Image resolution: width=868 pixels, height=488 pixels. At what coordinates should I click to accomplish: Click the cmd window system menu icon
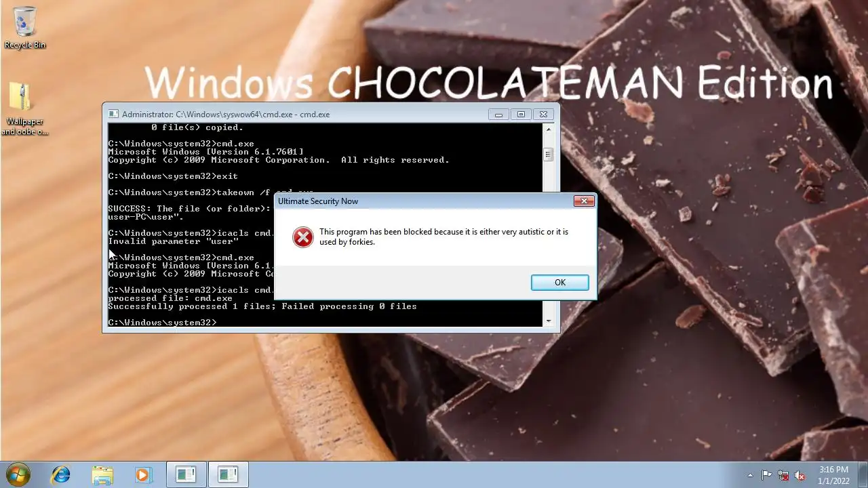pos(113,114)
